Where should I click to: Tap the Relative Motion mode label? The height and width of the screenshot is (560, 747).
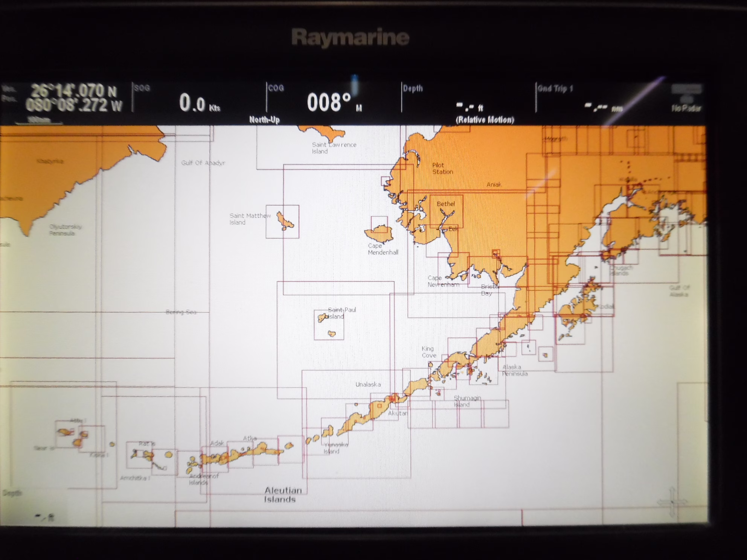pos(485,120)
